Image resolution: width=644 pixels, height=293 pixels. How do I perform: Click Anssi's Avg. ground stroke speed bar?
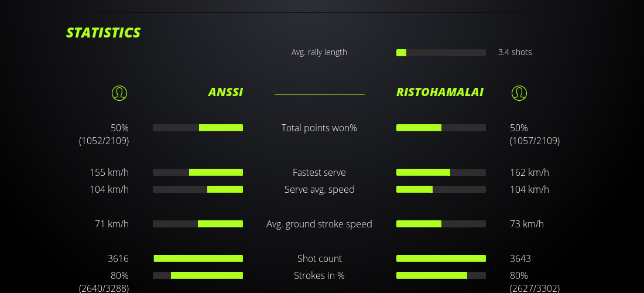point(198,224)
